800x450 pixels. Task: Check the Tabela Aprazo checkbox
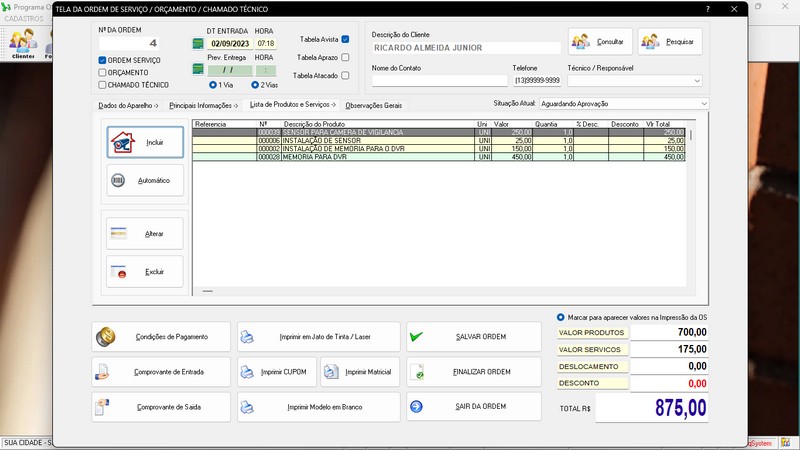click(345, 58)
